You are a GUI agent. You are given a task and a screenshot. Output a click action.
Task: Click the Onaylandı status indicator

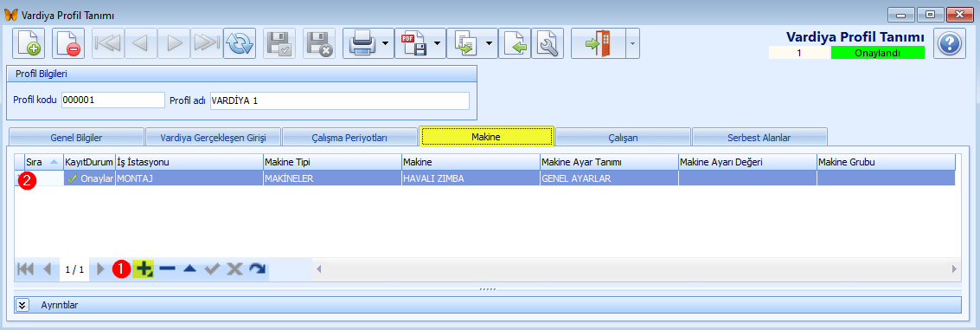pos(877,53)
